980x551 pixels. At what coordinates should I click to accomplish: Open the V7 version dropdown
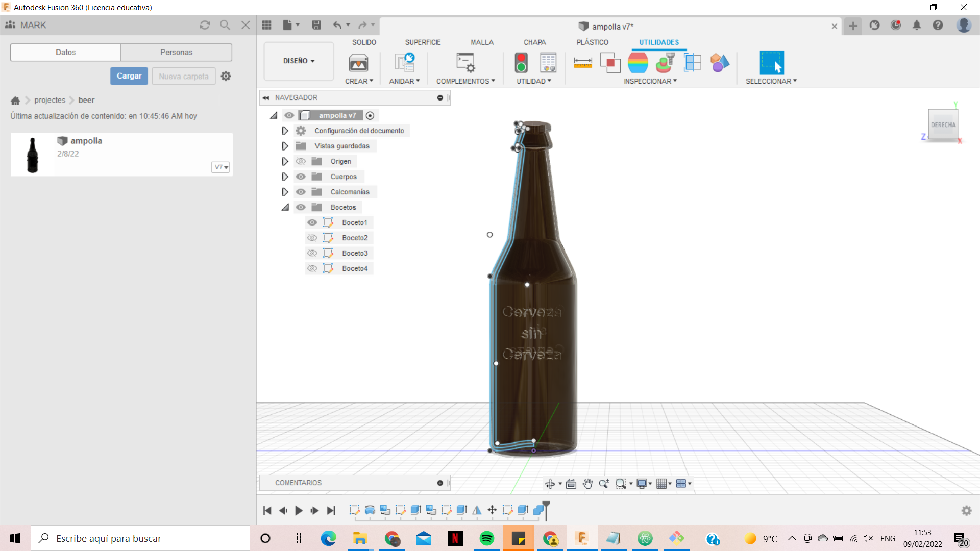pos(220,167)
